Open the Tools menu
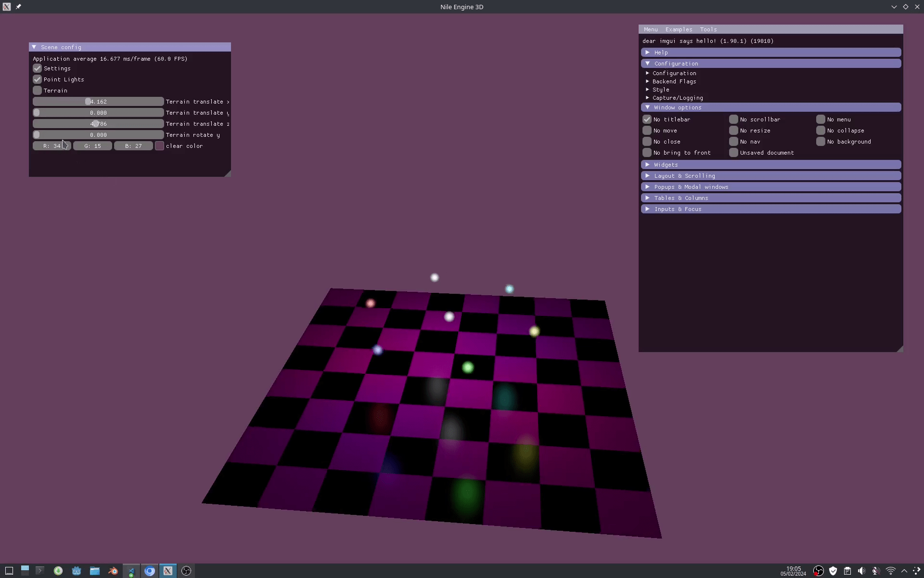This screenshot has width=924, height=578. click(708, 29)
